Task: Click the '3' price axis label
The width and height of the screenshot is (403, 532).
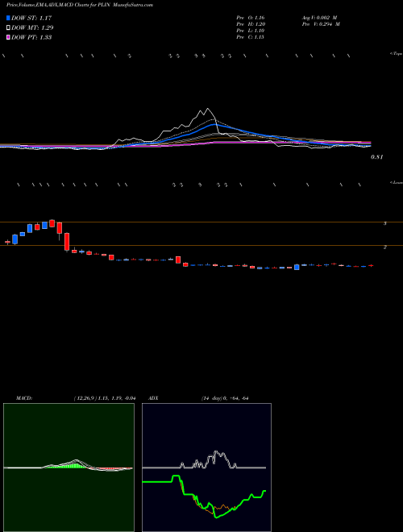Action: pyautogui.click(x=385, y=223)
